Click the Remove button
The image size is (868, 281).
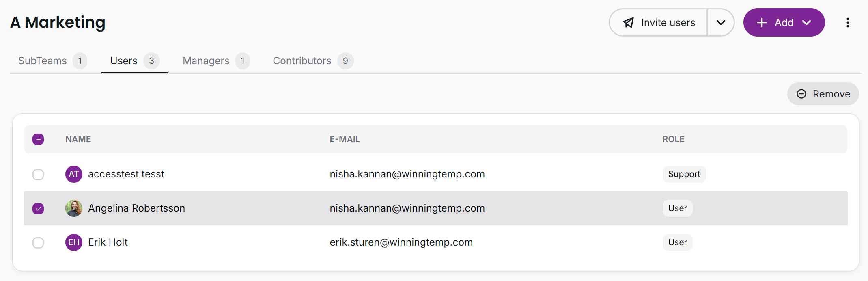[823, 94]
